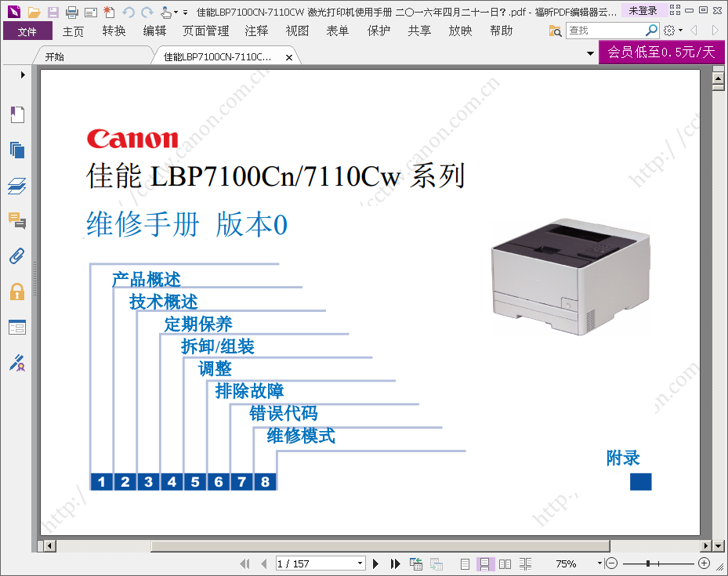Open the Bookmarks panel
Image resolution: width=728 pixels, height=576 pixels.
pyautogui.click(x=17, y=114)
